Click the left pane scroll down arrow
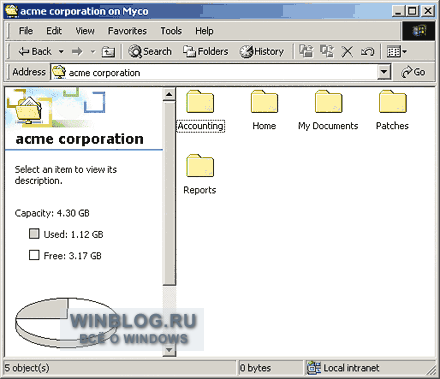The image size is (440, 379). 169,350
